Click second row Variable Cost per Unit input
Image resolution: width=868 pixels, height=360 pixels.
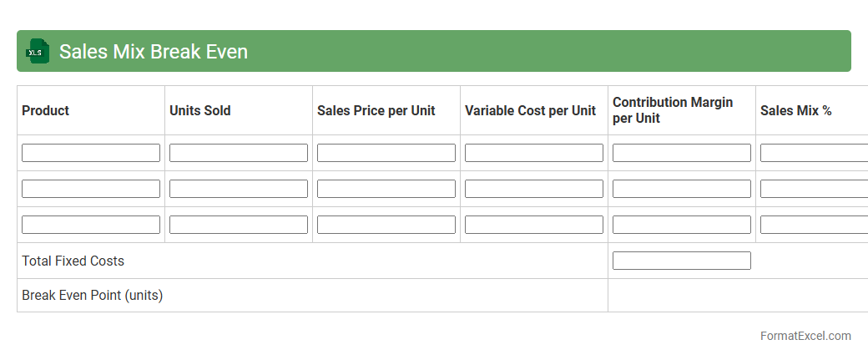(534, 189)
